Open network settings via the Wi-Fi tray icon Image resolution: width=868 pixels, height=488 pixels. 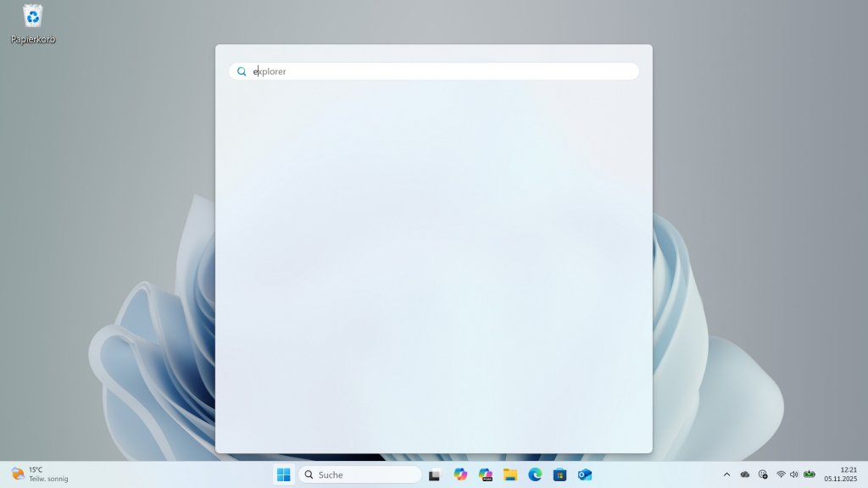pyautogui.click(x=781, y=474)
